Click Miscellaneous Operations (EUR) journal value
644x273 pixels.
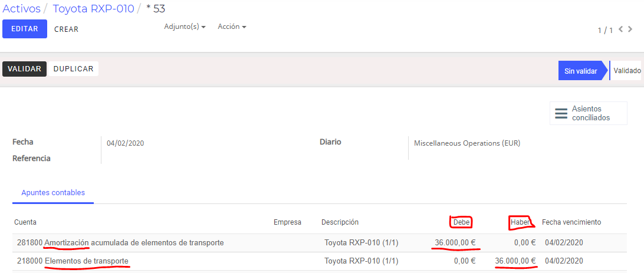(467, 143)
